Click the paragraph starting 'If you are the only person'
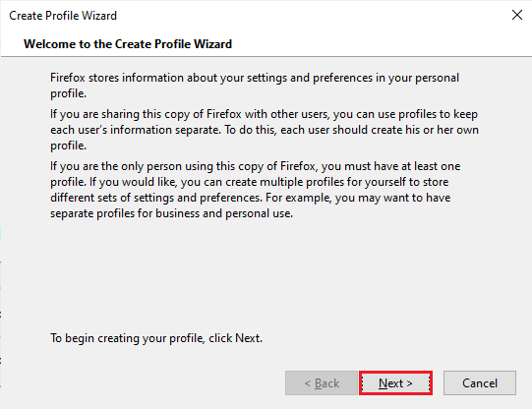This screenshot has width=532, height=409. (x=255, y=190)
